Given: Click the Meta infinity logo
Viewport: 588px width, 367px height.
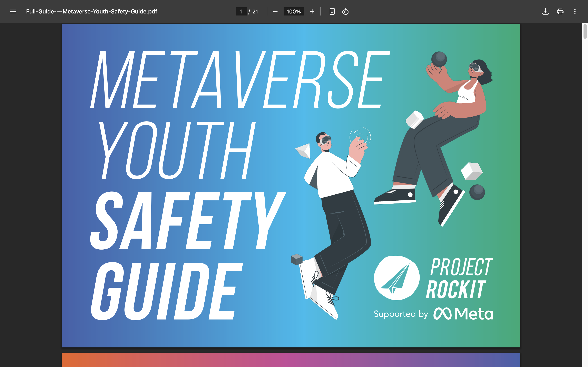Looking at the screenshot, I should (442, 314).
